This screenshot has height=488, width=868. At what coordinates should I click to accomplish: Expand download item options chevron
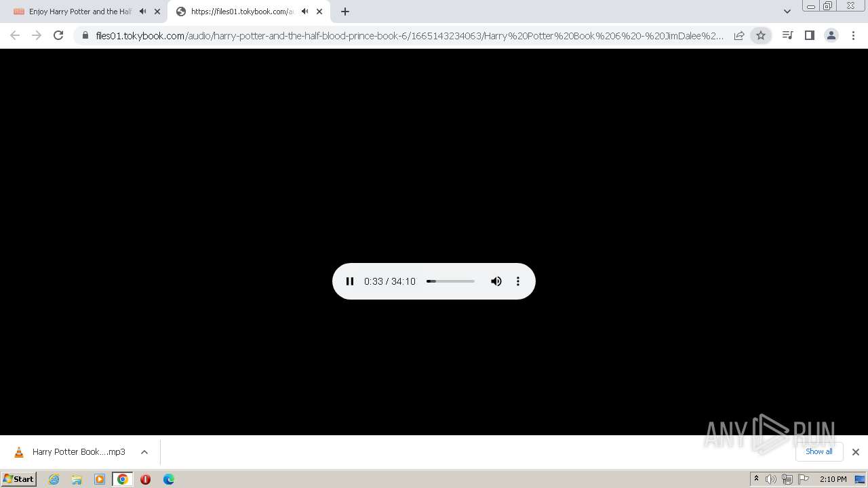click(144, 452)
